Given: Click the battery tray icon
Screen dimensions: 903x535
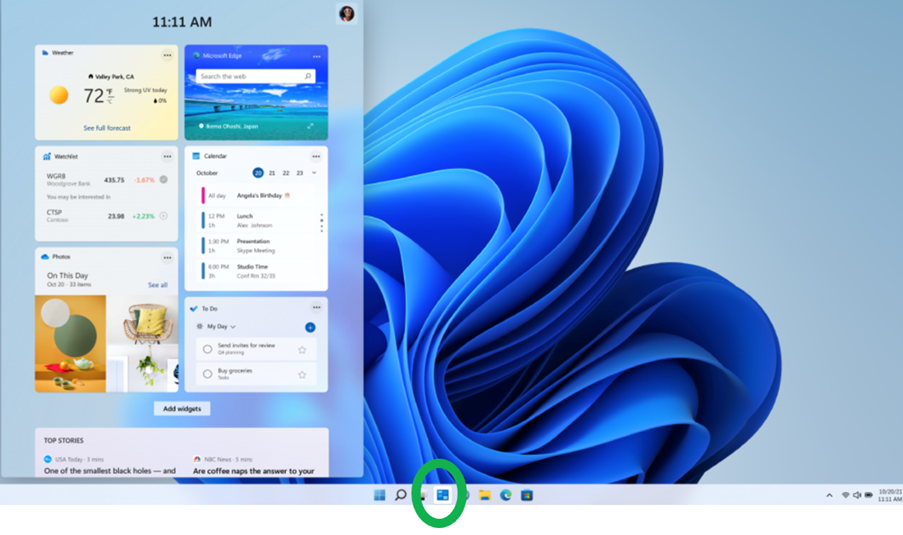Looking at the screenshot, I should click(x=868, y=495).
